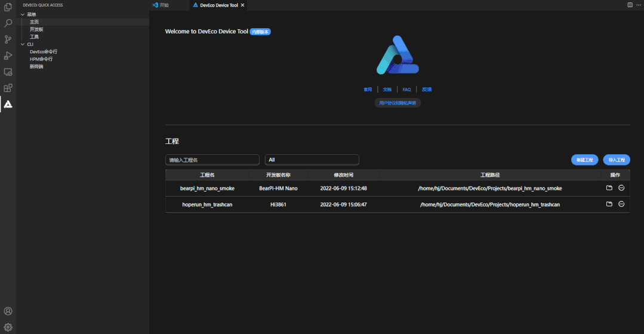This screenshot has width=644, height=334.
Task: Click the 内部版本 badge
Action: 260,32
